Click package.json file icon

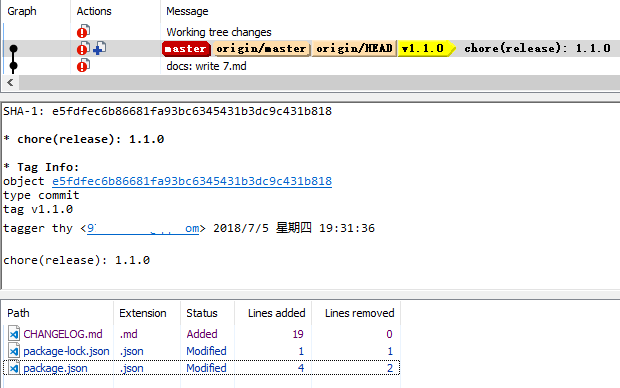pyautogui.click(x=14, y=368)
